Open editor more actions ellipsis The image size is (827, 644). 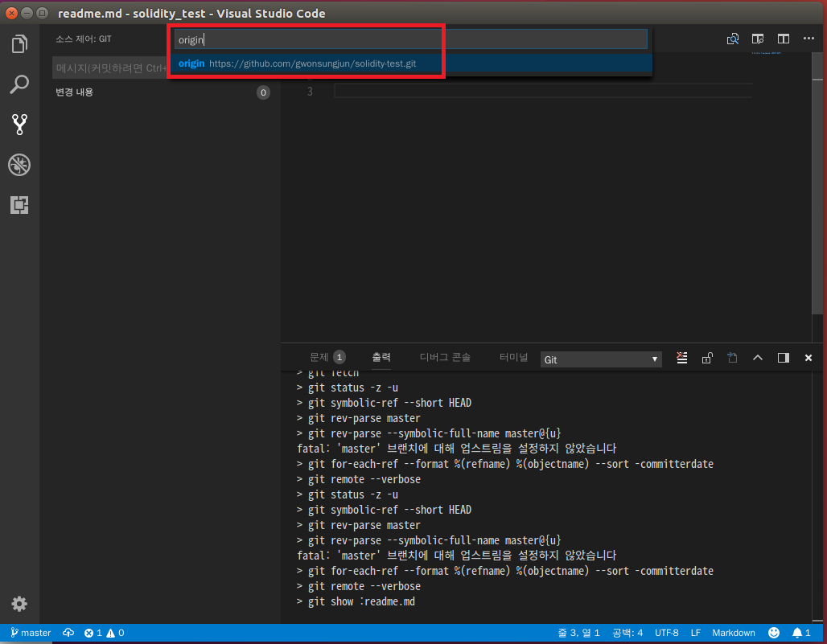[x=808, y=39]
